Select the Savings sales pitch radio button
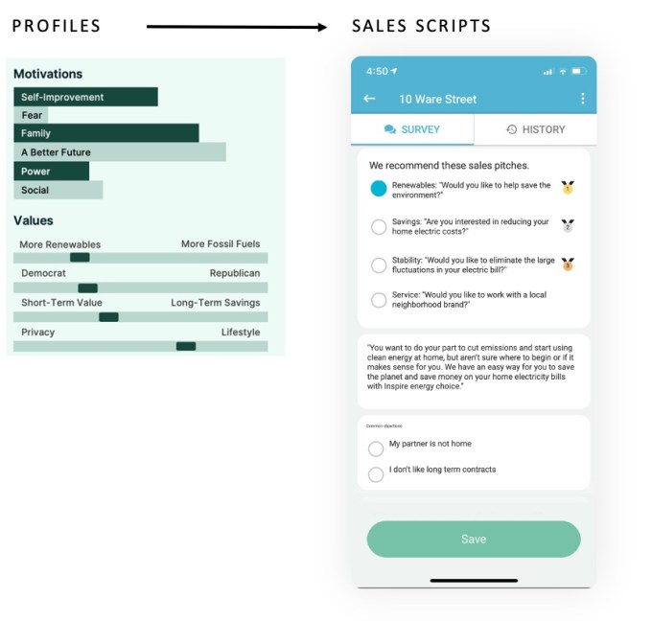 pos(379,227)
